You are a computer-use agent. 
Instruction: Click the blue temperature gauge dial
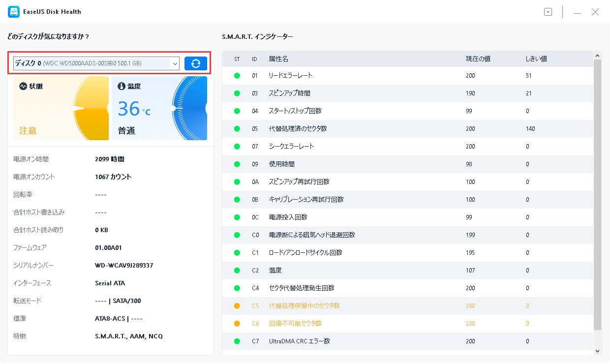click(189, 108)
